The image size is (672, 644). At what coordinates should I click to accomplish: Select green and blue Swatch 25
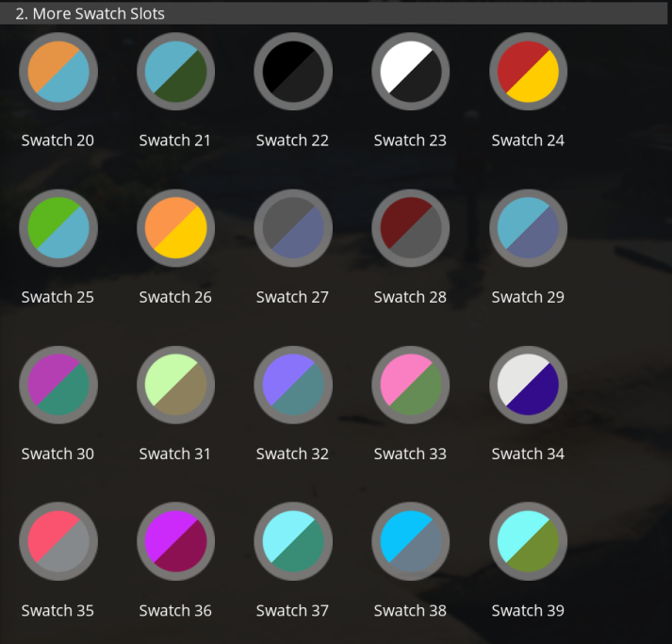(x=58, y=228)
